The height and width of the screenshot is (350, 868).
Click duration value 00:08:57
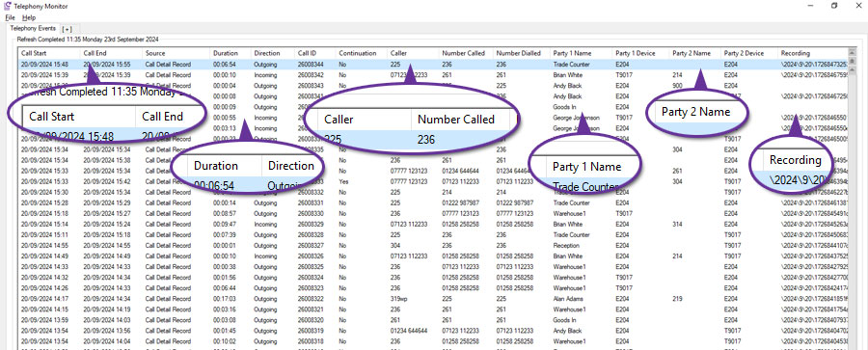(224, 213)
